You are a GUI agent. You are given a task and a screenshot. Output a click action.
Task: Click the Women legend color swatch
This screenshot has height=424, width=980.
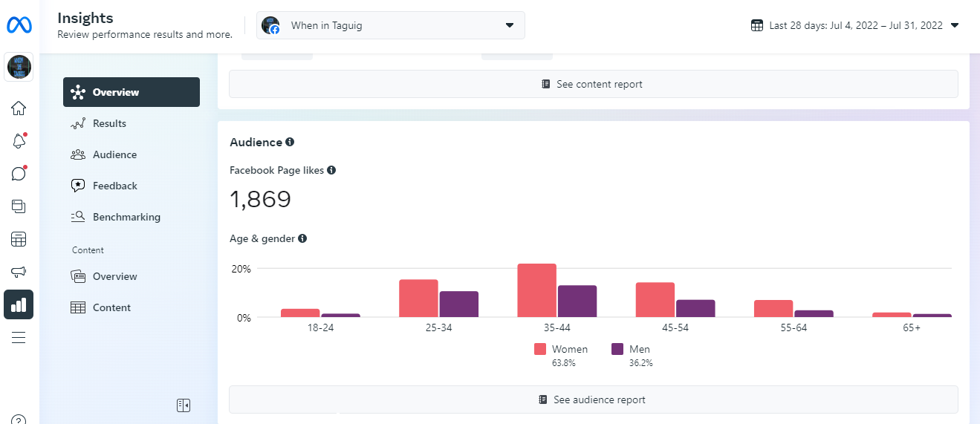coord(540,349)
